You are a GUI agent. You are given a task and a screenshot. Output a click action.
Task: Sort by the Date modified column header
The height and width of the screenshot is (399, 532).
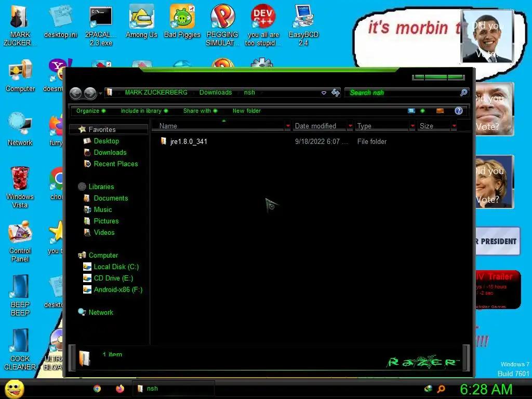tap(320, 126)
